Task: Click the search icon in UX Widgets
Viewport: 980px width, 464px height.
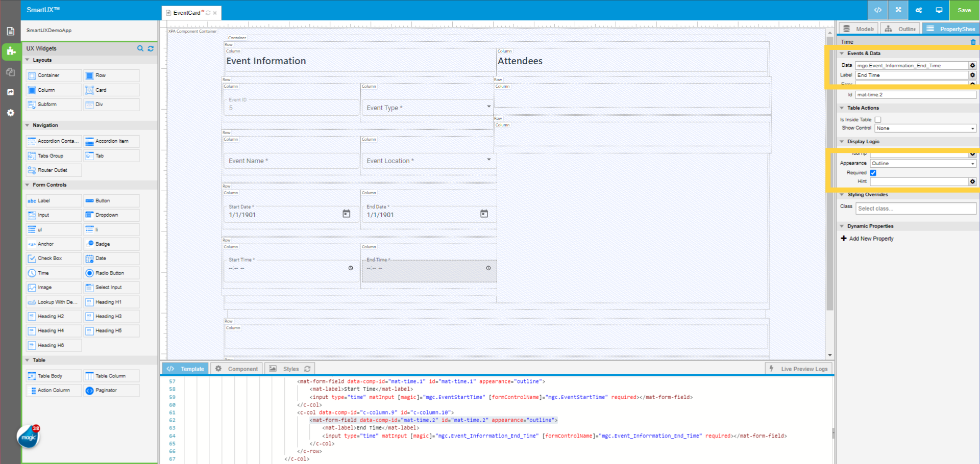Action: point(140,48)
